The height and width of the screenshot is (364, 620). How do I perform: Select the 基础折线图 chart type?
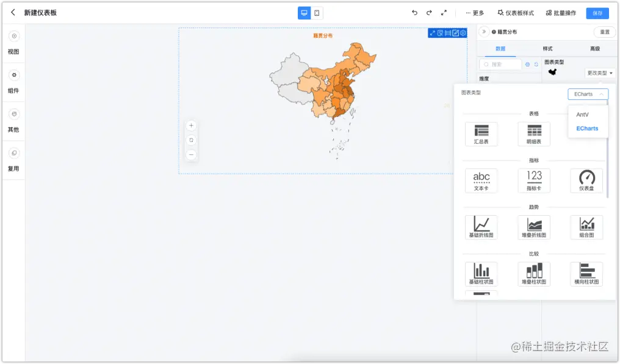481,227
